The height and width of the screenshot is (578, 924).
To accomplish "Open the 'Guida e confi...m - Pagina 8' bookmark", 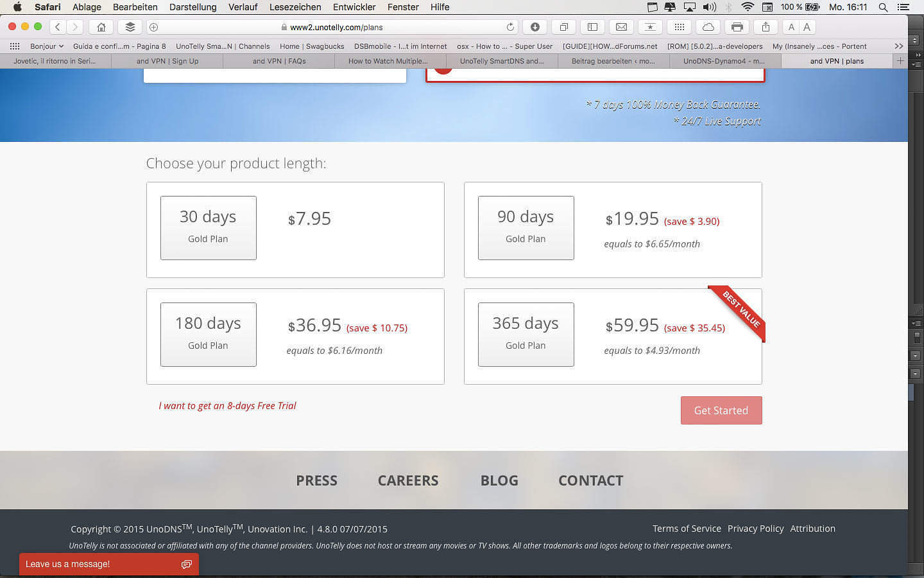I will pos(119,46).
